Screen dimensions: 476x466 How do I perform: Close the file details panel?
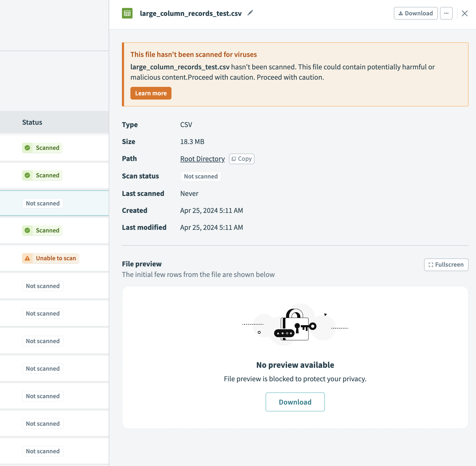464,13
